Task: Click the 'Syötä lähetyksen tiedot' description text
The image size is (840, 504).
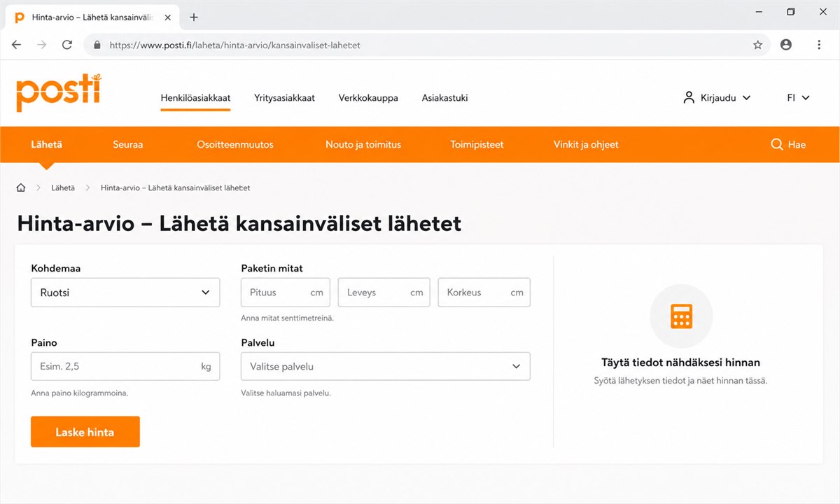Action: coord(681,381)
